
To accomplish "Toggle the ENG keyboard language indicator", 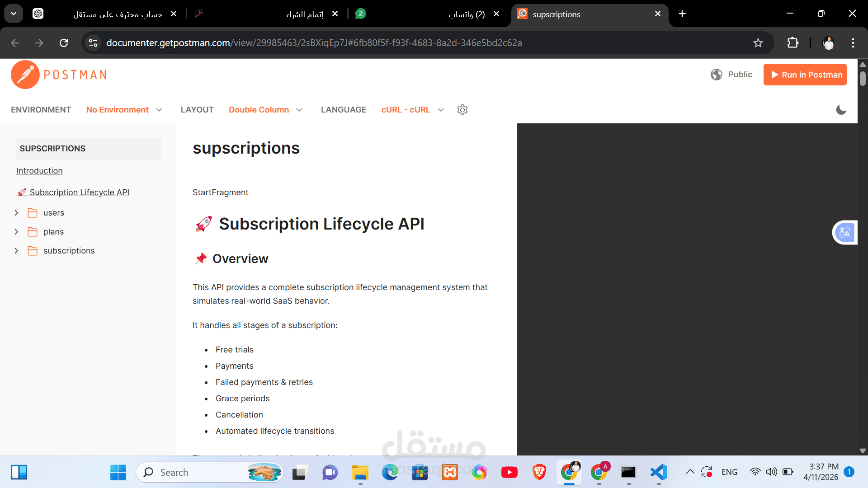I will 729,472.
